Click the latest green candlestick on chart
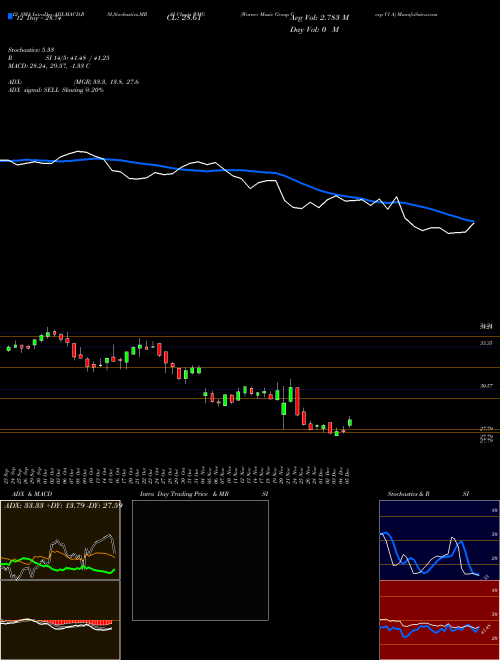Image resolution: width=500 pixels, height=660 pixels. click(x=350, y=422)
